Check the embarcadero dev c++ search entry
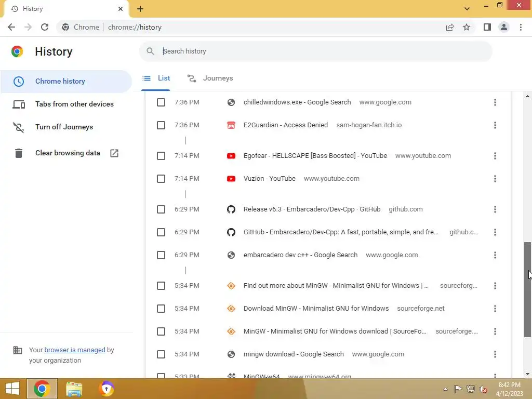 pos(161,255)
